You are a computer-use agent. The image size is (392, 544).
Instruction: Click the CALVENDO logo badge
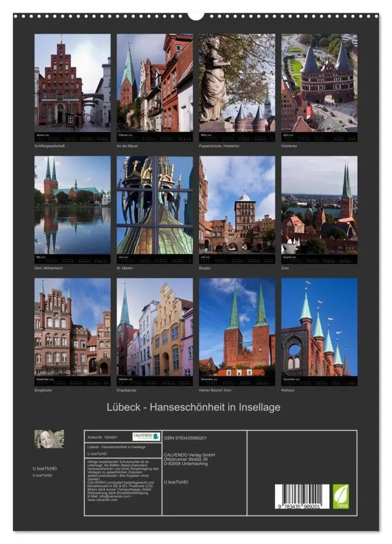click(x=146, y=436)
